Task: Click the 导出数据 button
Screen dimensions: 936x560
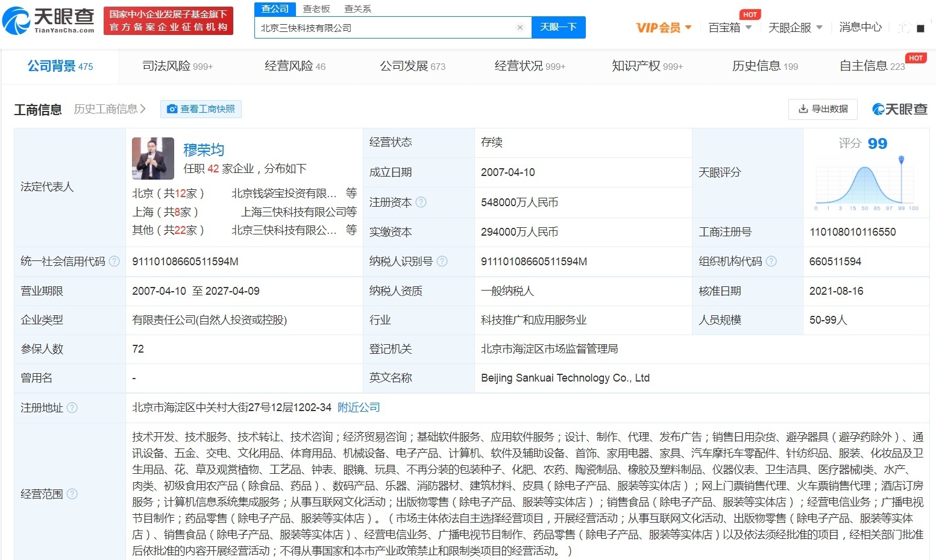Action: click(823, 109)
